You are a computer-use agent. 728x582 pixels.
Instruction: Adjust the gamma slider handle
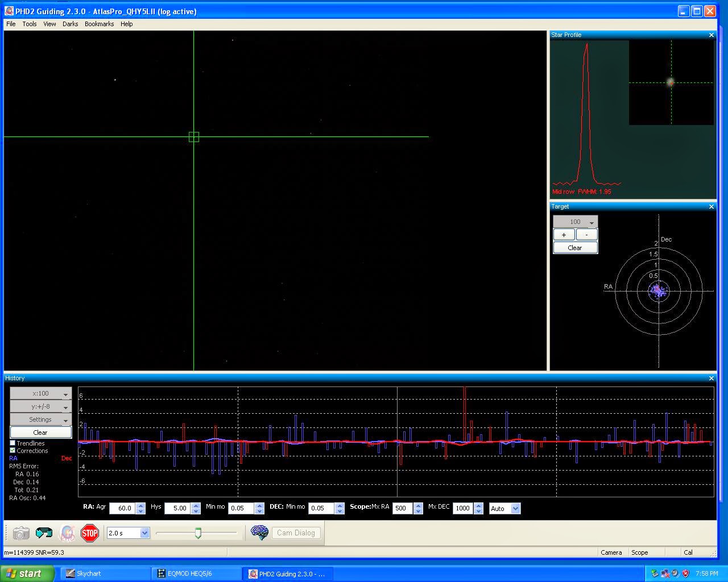click(x=198, y=533)
